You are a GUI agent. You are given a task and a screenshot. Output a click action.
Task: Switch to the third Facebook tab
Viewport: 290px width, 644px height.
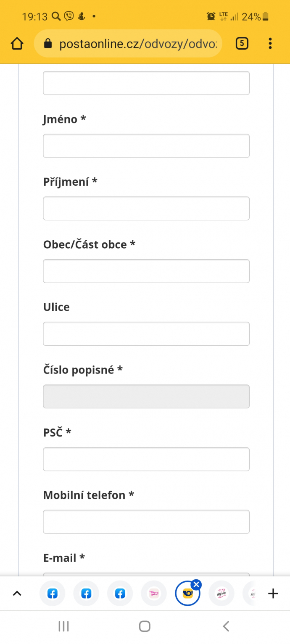point(120,594)
